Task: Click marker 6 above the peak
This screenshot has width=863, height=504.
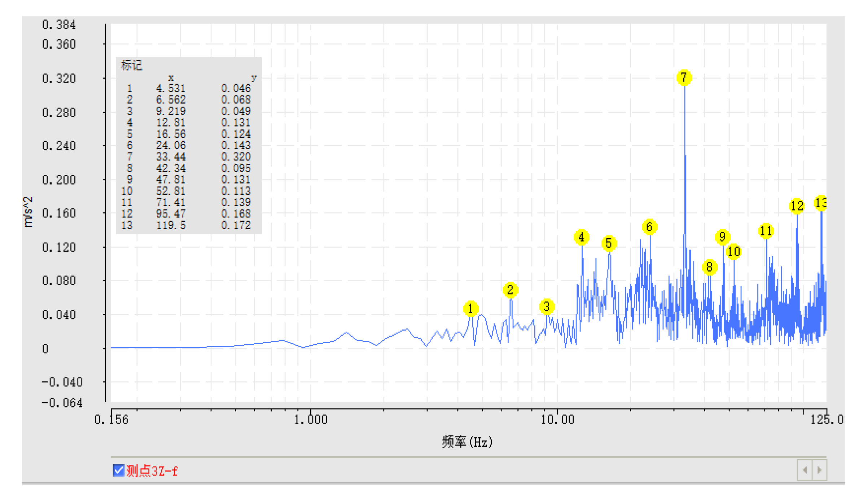Action: (x=649, y=227)
